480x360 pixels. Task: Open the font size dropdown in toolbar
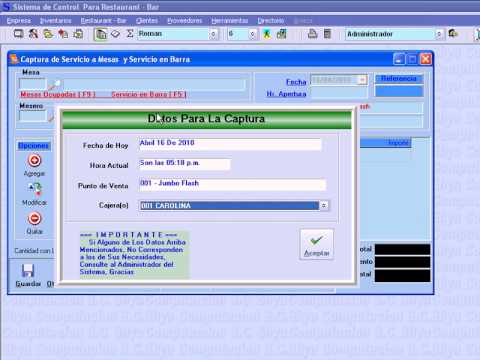pos(252,34)
